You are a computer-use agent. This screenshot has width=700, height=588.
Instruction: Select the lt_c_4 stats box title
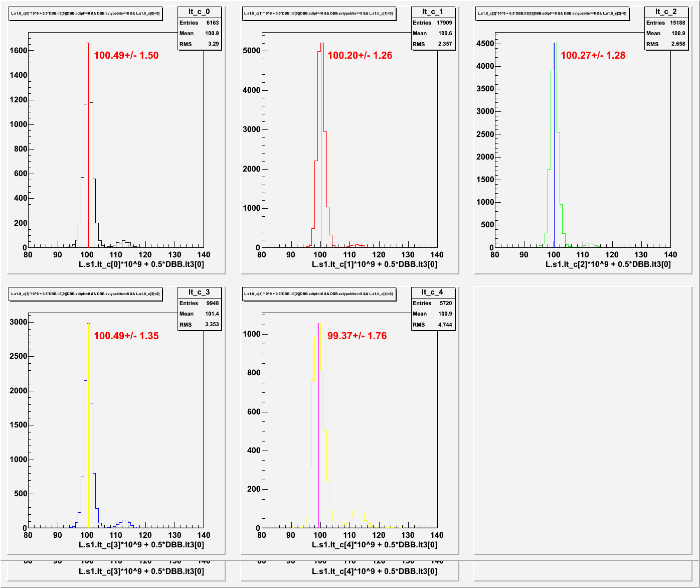pos(433,292)
